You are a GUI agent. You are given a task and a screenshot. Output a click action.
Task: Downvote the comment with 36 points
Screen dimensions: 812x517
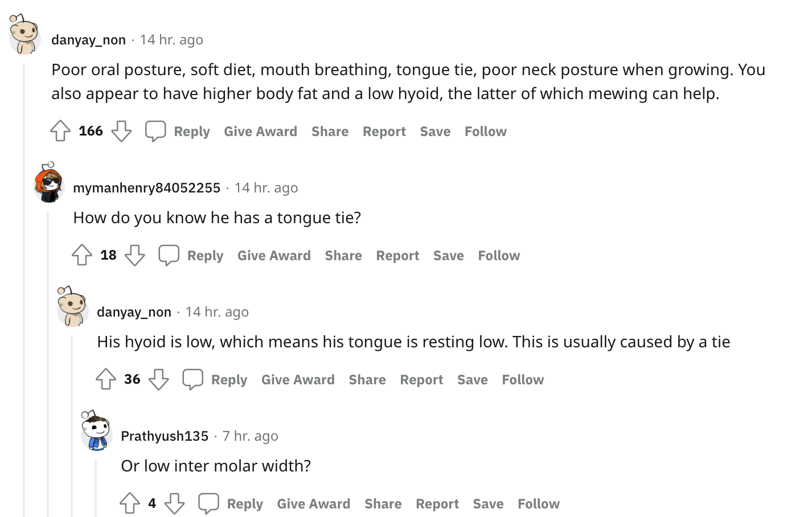(159, 379)
